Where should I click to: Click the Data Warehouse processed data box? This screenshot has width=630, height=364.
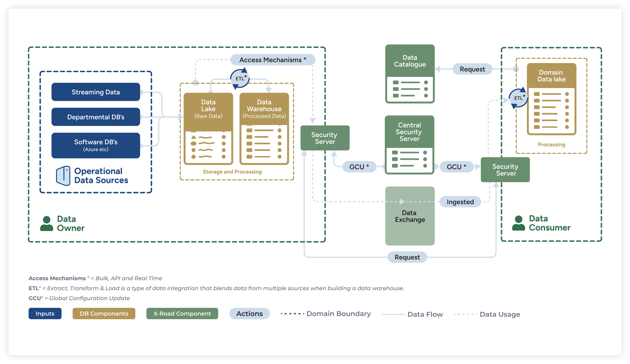pyautogui.click(x=264, y=129)
